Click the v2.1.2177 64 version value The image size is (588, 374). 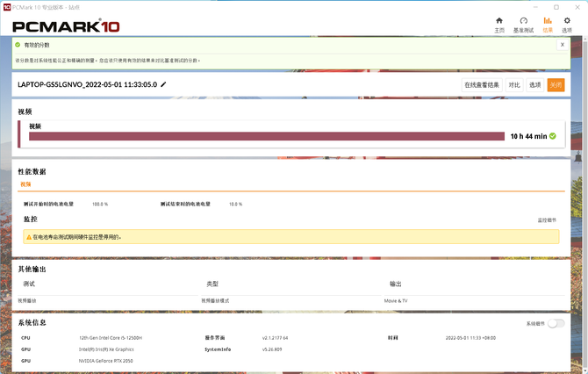(x=275, y=338)
